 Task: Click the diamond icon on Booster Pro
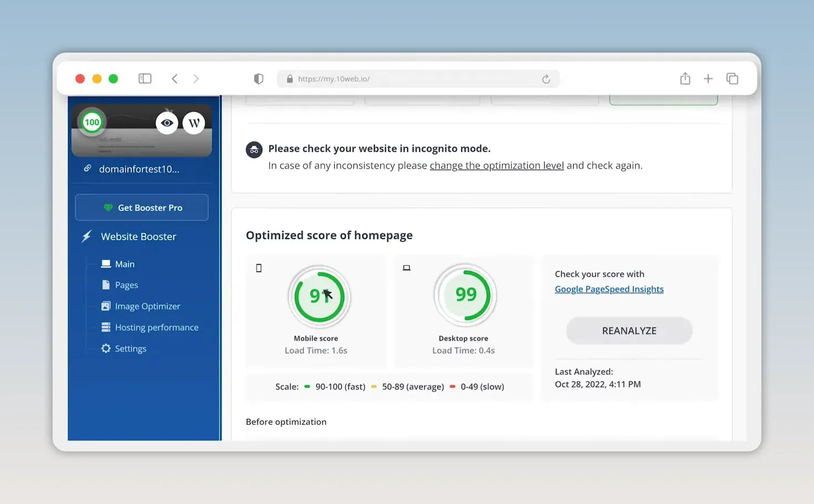pyautogui.click(x=108, y=207)
